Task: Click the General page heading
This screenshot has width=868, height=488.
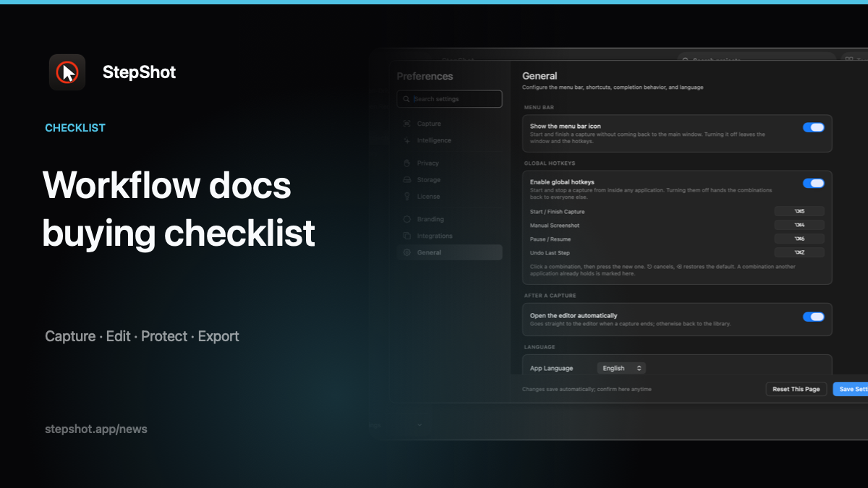Action: click(540, 76)
